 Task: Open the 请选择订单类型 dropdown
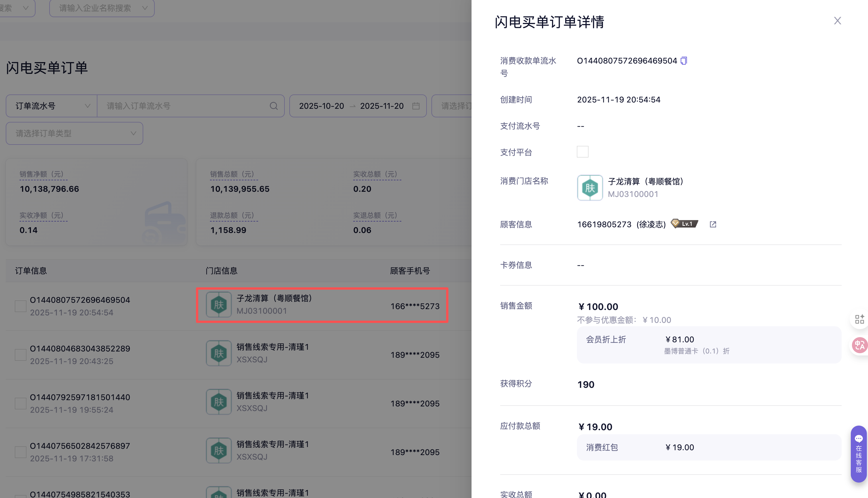click(74, 133)
